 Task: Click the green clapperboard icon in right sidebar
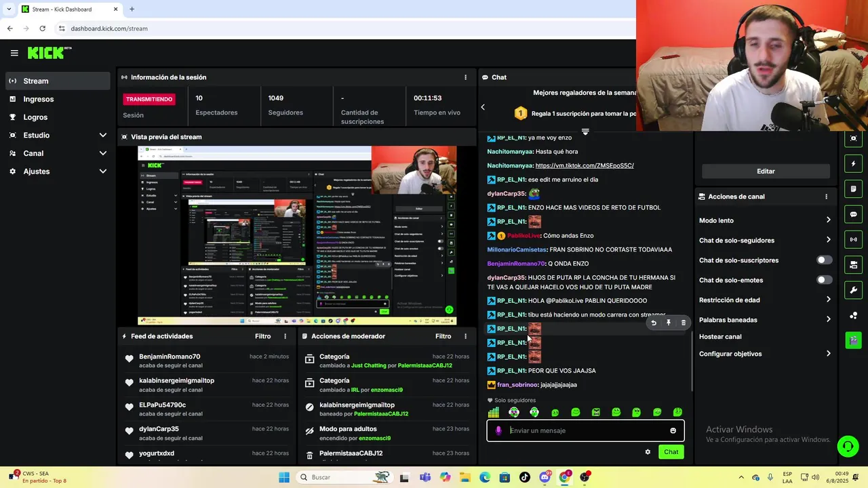(x=853, y=340)
